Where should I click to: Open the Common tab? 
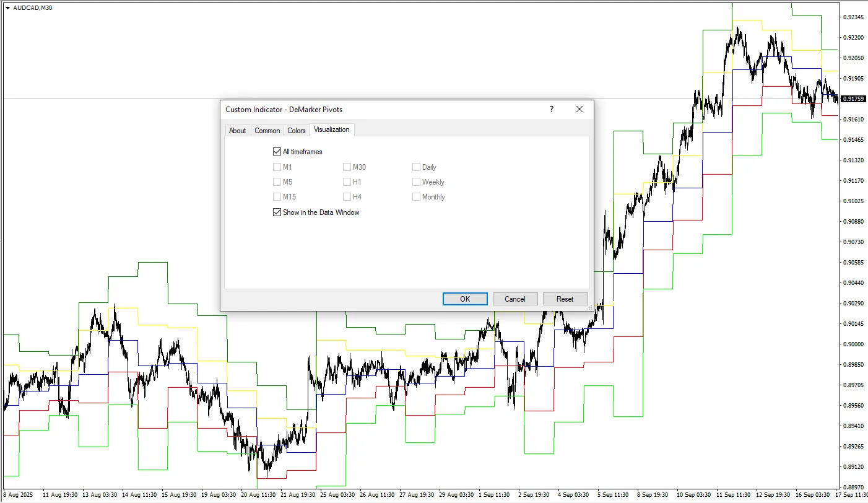point(267,131)
